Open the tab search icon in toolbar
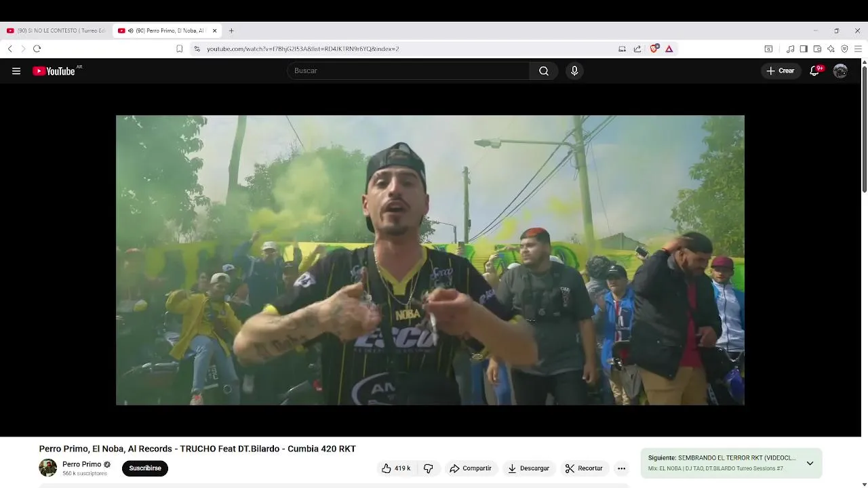 pyautogui.click(x=768, y=49)
